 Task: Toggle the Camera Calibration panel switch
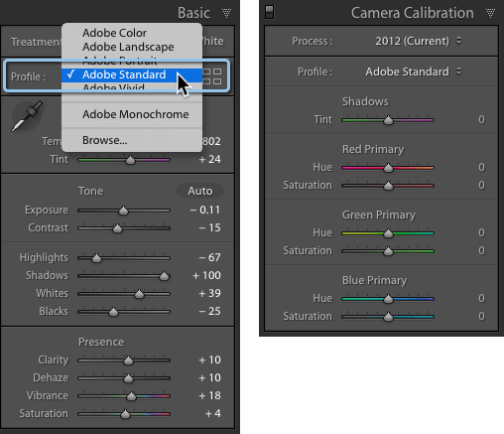(x=269, y=12)
